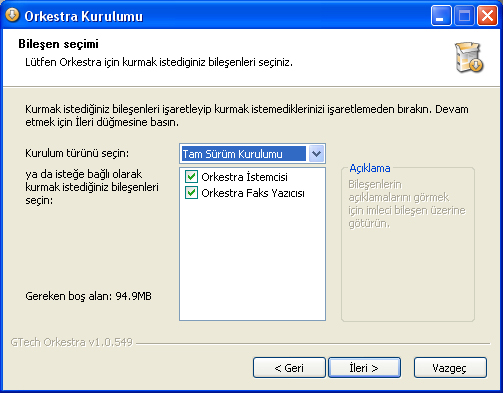Image resolution: width=503 pixels, height=393 pixels.
Task: Select the Orkestra Faks Yazıcısı row label
Action: click(x=253, y=193)
